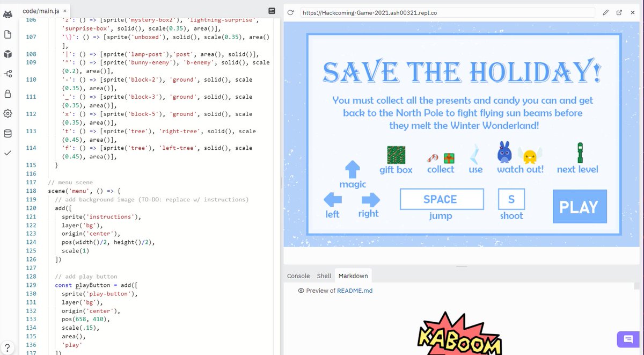Click the gift box sprite in game
Viewport: 644px width, 355px height.
(396, 155)
